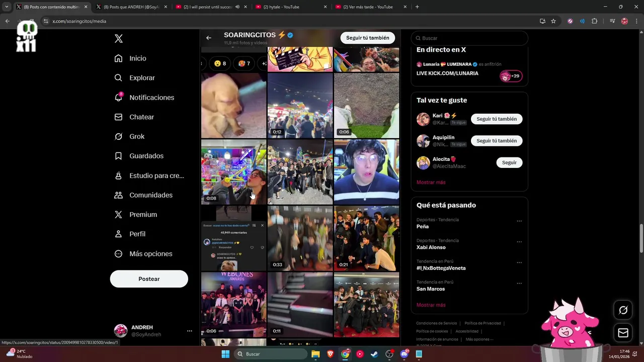The height and width of the screenshot is (362, 644).
Task: Open Chatear envelope icon
Action: (118, 117)
